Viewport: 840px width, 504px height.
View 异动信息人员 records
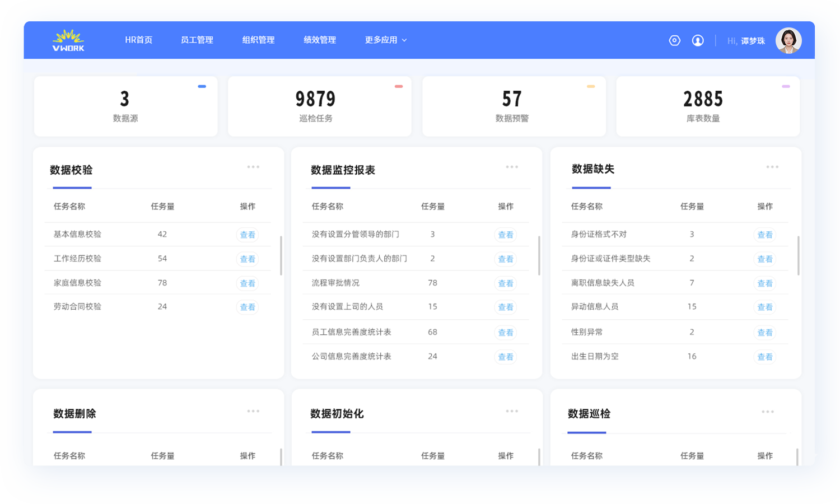click(x=765, y=307)
